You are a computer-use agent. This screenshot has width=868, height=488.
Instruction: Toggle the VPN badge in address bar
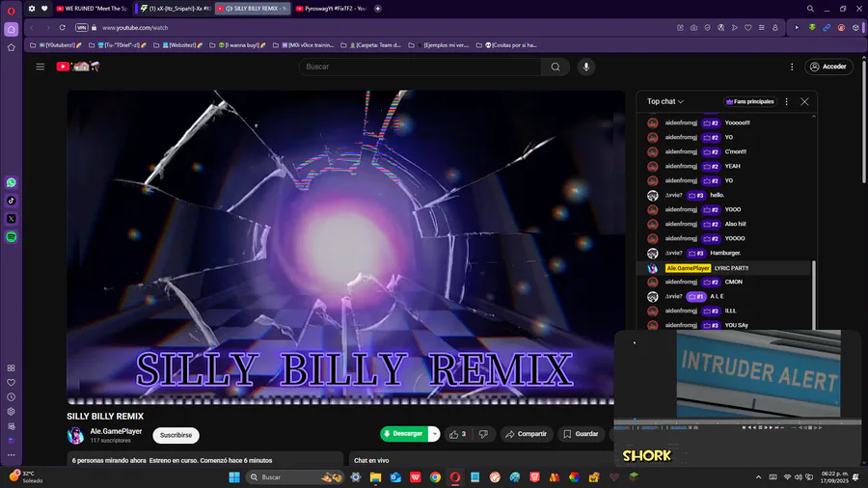tap(81, 28)
